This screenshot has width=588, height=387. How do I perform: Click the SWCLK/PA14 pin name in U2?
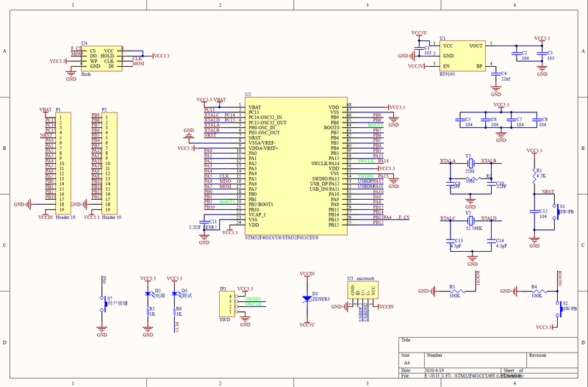point(325,163)
